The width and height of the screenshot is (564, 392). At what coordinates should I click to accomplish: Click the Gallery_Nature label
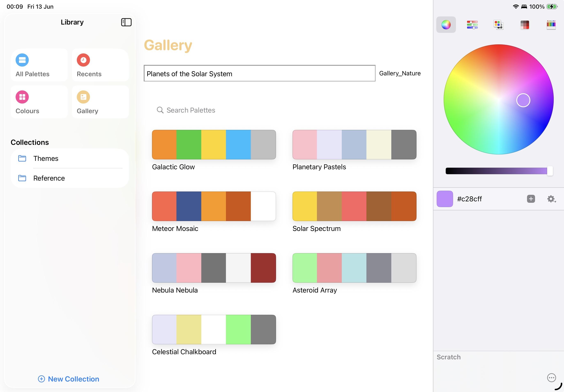[400, 73]
